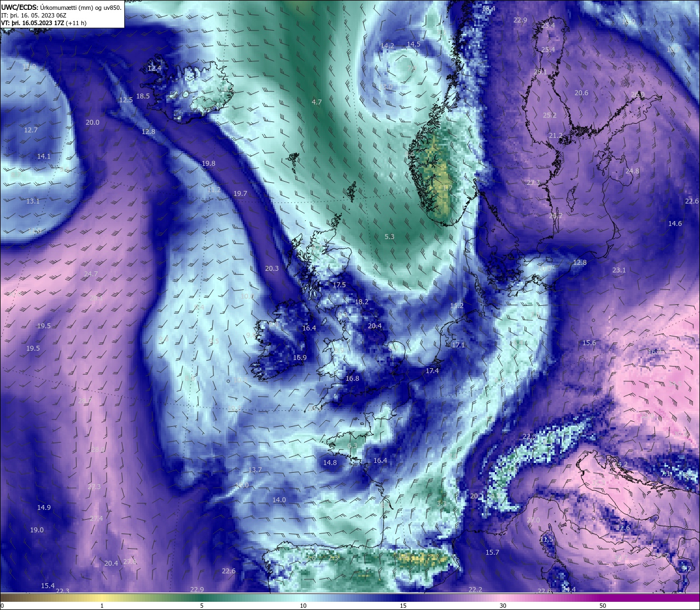
Task: Click the 14.8 value near Brittany
Action: click(330, 463)
